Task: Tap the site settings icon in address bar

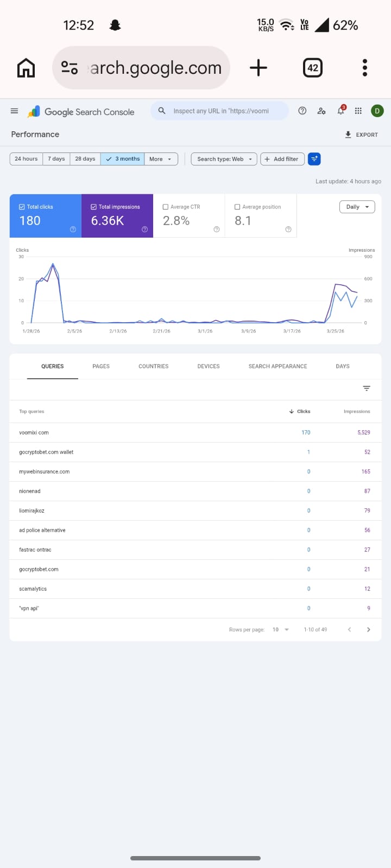Action: click(x=70, y=68)
